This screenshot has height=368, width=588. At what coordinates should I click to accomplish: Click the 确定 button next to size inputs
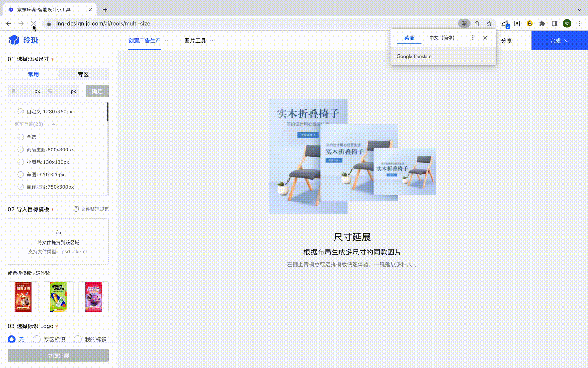(97, 91)
